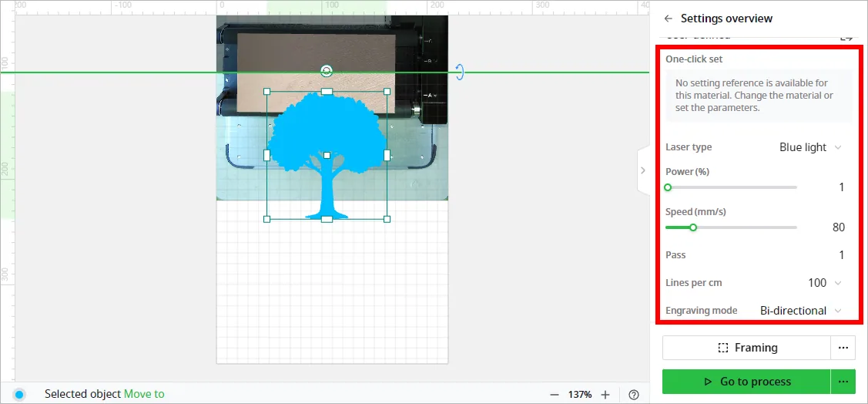Click the Speed slider handle
Viewport: 868px width, 404px height.
click(x=692, y=227)
